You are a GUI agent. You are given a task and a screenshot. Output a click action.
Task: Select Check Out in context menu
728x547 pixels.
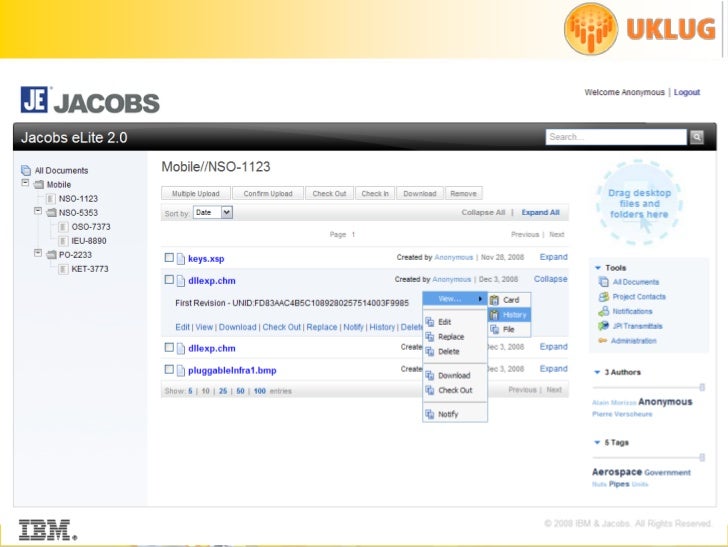[x=455, y=390]
